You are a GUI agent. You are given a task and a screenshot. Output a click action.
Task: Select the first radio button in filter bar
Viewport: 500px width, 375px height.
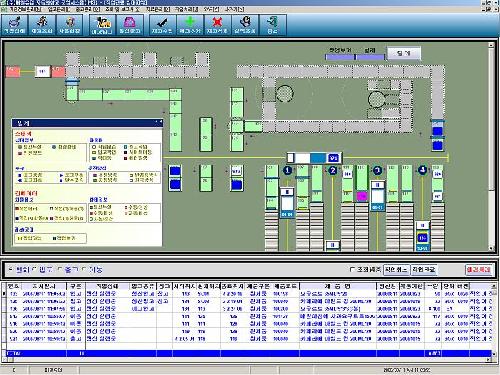coord(11,269)
